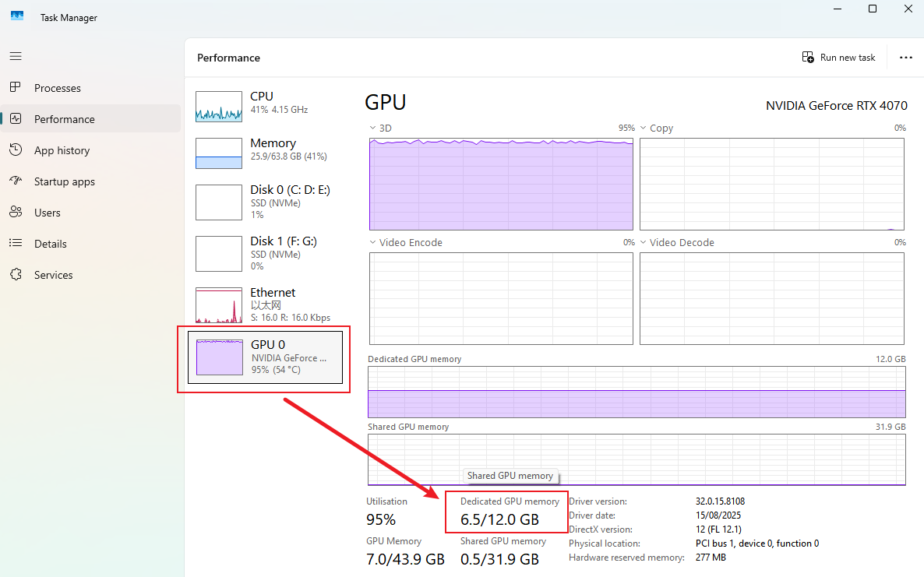Select the App history clock icon

tap(16, 150)
